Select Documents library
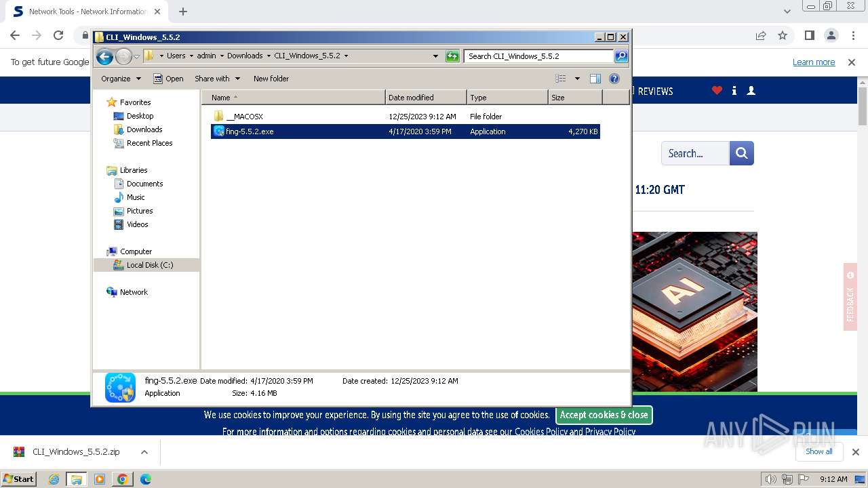Screen dimensions: 868x488 pyautogui.click(x=144, y=184)
